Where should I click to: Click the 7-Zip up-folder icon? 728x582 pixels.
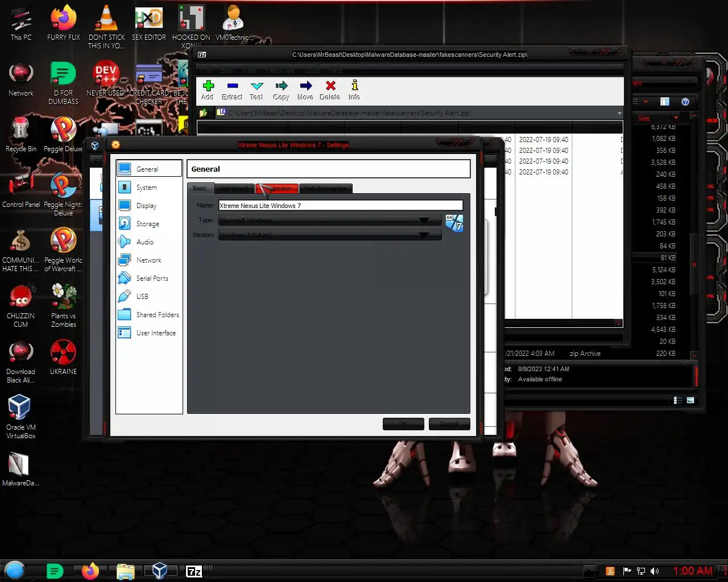point(204,113)
